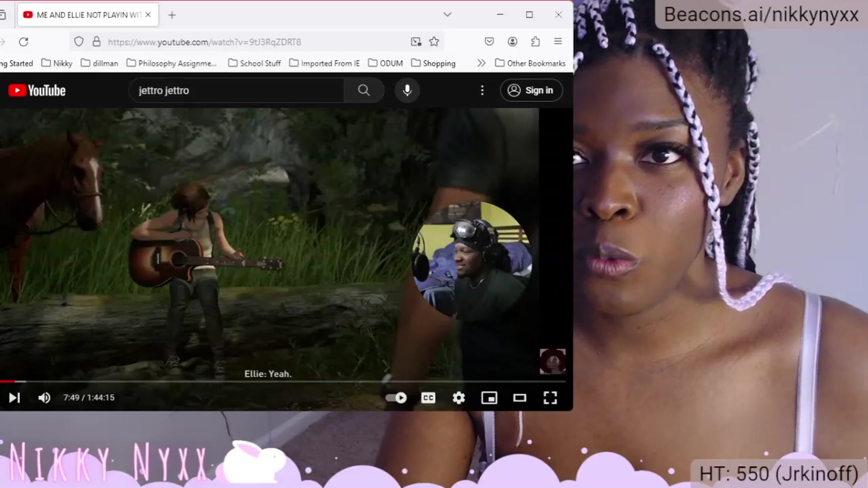Click the YouTube search magnifier button
This screenshot has height=488, width=868.
(364, 90)
